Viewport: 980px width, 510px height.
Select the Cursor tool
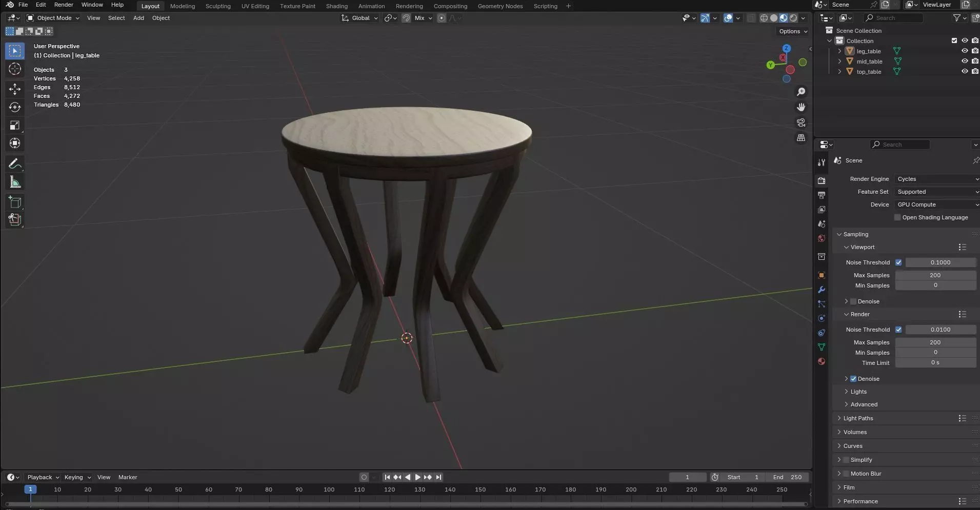click(x=15, y=69)
